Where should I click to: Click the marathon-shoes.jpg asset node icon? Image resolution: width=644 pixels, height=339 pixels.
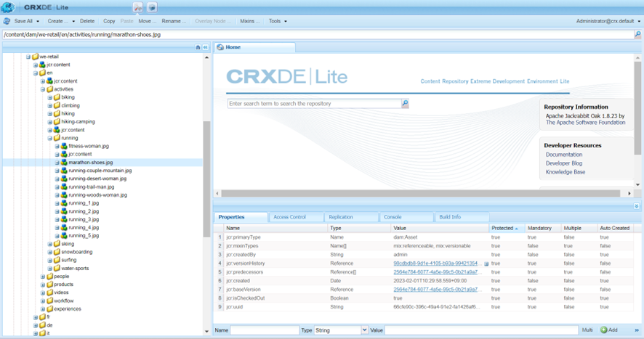64,163
